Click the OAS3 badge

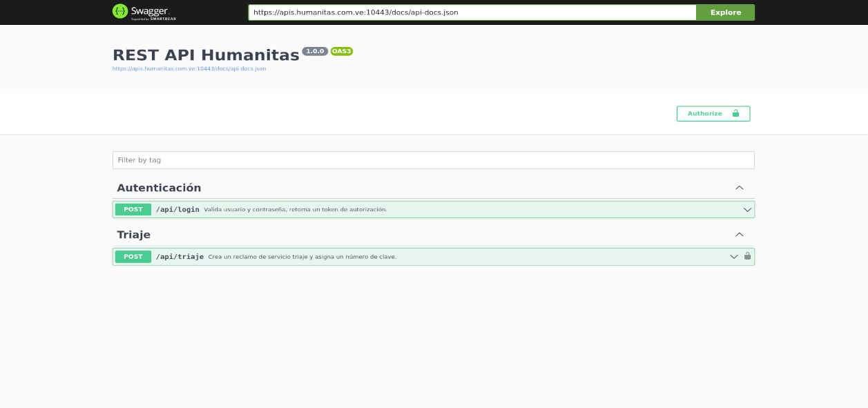(340, 50)
